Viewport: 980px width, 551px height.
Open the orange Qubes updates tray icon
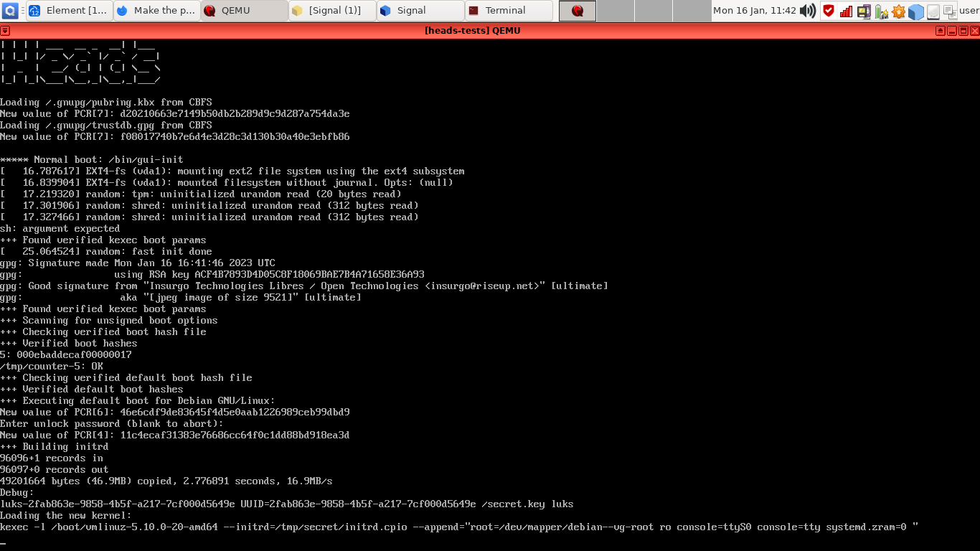pos(898,11)
